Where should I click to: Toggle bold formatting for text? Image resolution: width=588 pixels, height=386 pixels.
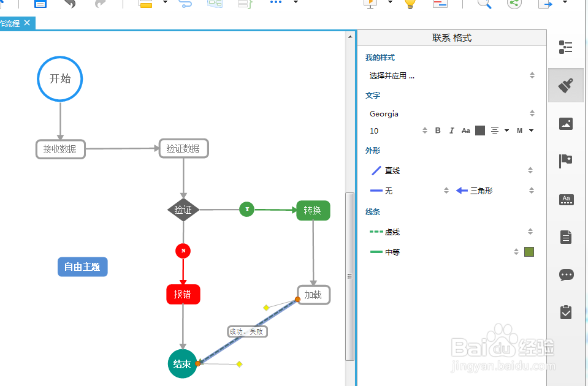coord(437,131)
